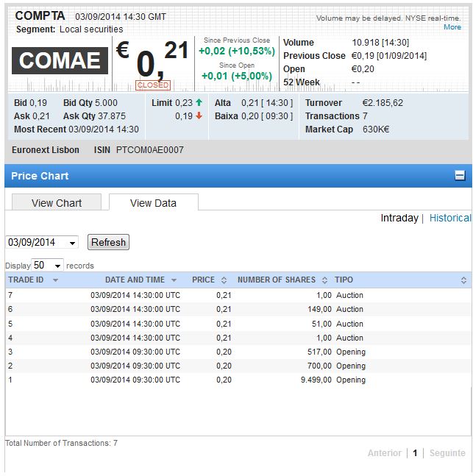Go to Seguinte page
This screenshot has height=476, width=473.
(447, 453)
